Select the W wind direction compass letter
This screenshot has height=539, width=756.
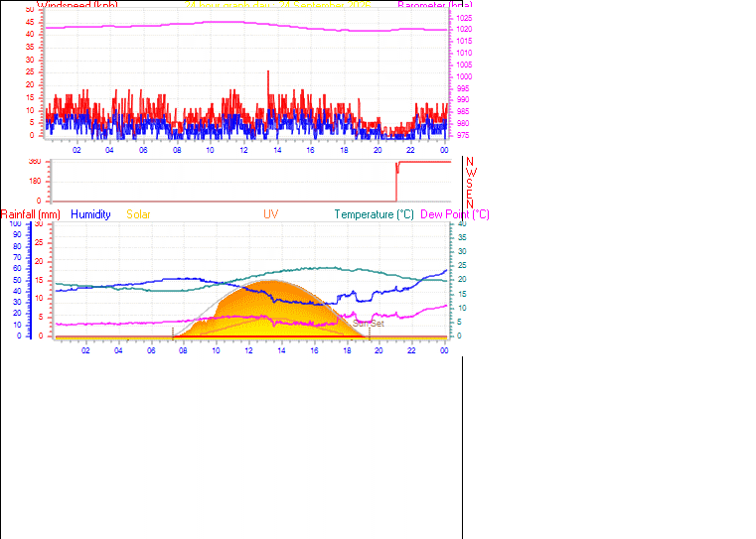(472, 173)
